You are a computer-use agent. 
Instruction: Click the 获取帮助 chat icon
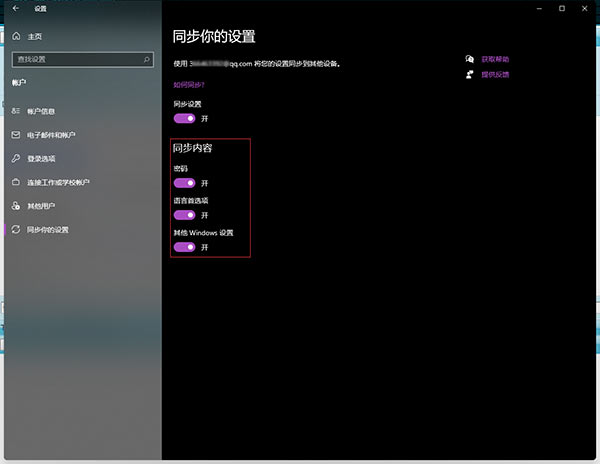(x=470, y=59)
